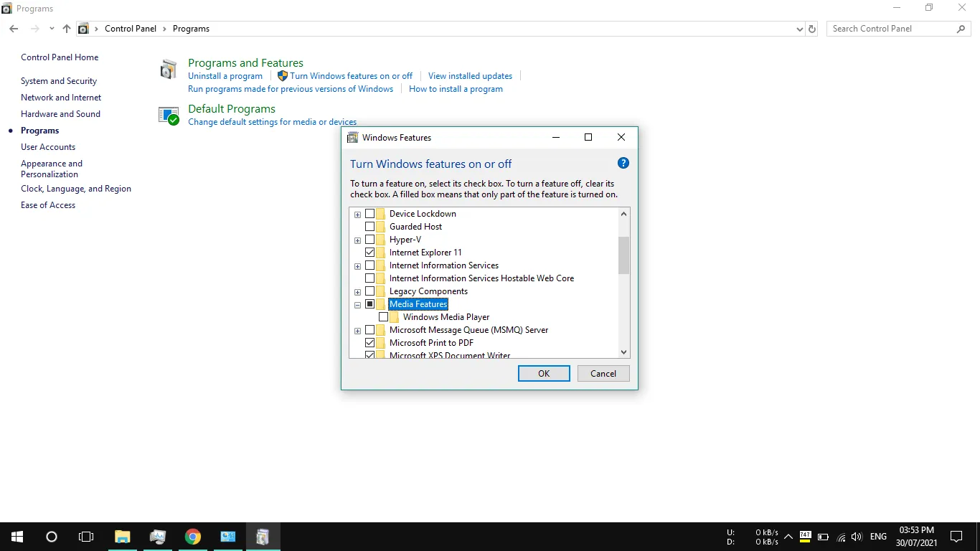Click OK in Windows Features dialog
The width and height of the screenshot is (980, 551).
544,373
